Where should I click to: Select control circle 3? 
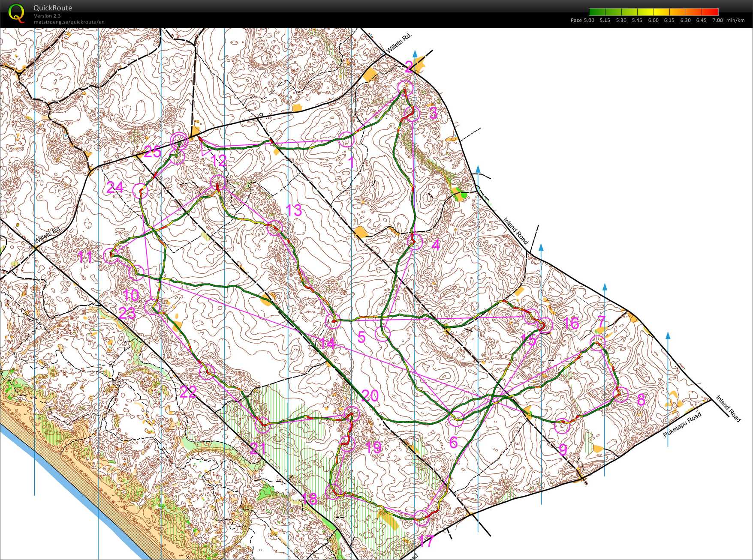(412, 114)
